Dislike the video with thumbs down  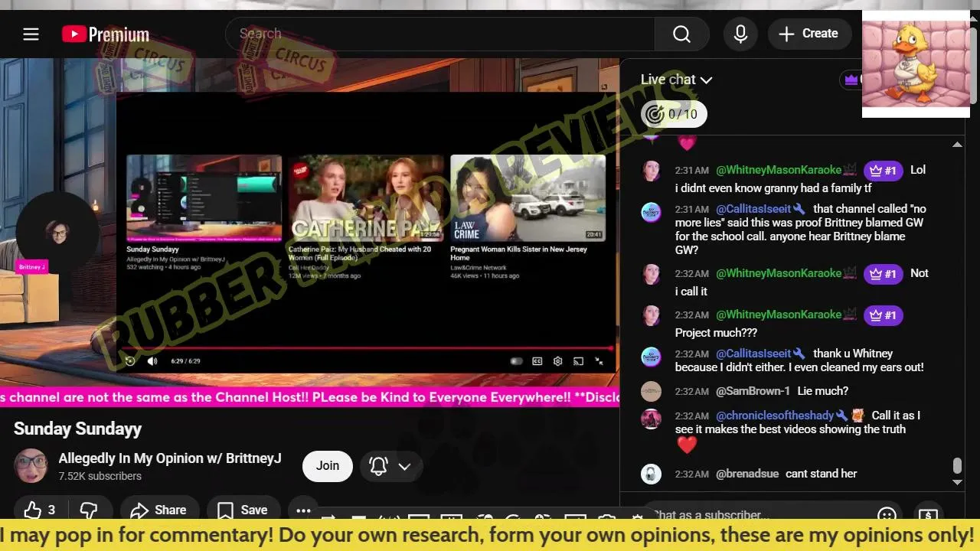pos(89,510)
